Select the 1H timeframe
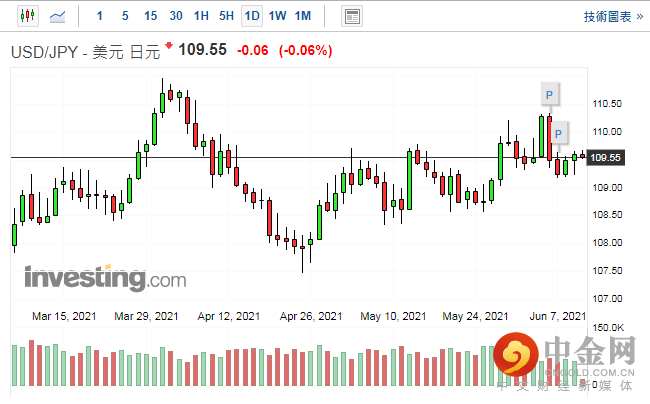The height and width of the screenshot is (404, 650). point(201,16)
